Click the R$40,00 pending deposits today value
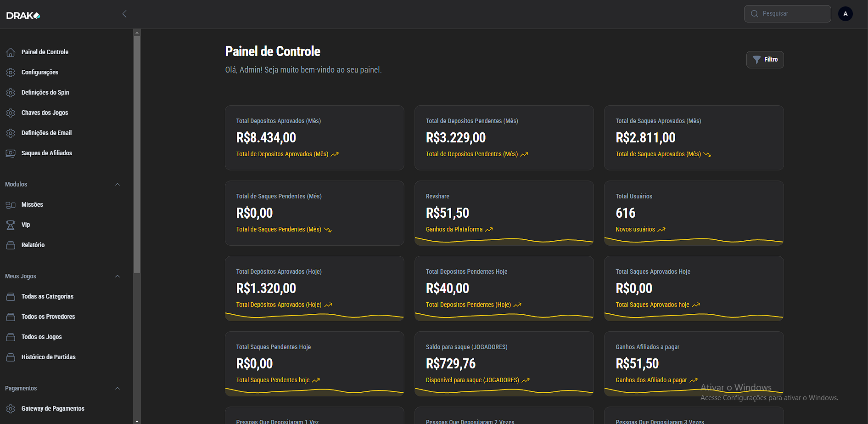 pyautogui.click(x=448, y=288)
